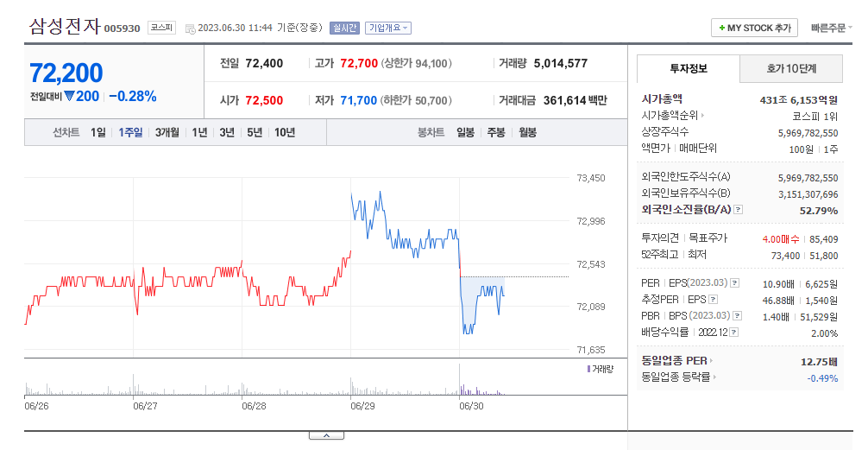The height and width of the screenshot is (450, 868).
Task: Click the foreign ownership ratio 52.79%
Action: 819,211
